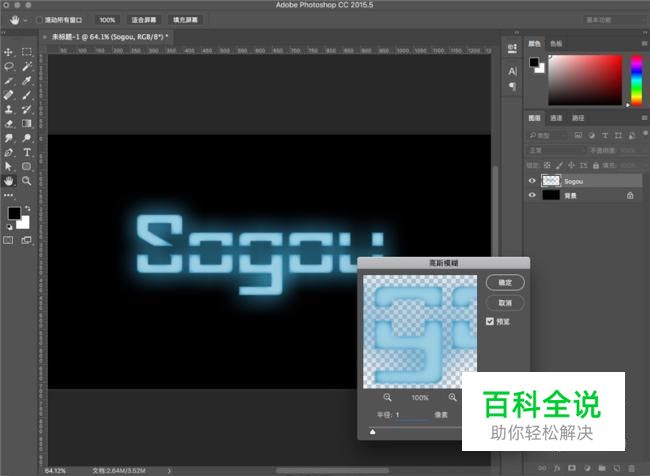Hide the background layer eye

point(532,195)
